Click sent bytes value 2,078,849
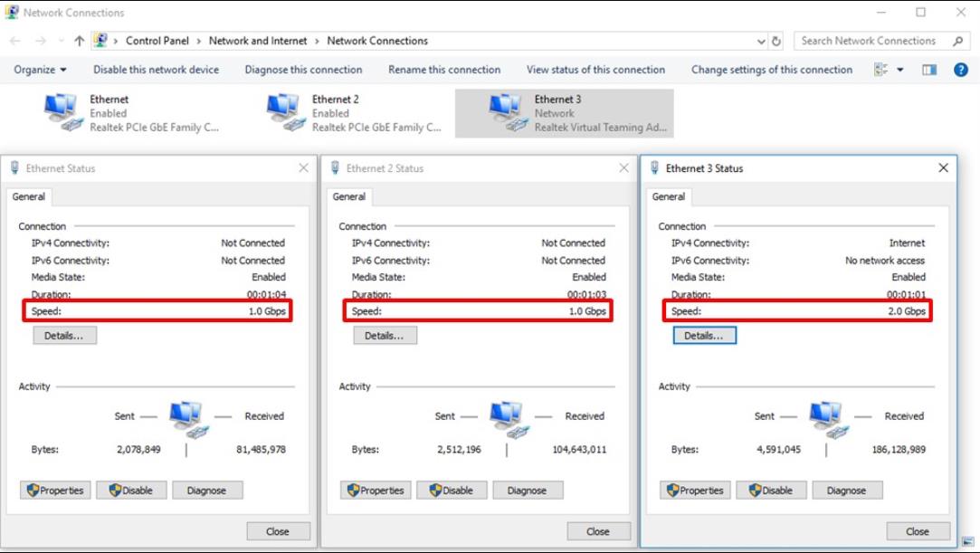The height and width of the screenshot is (553, 980). pyautogui.click(x=138, y=449)
